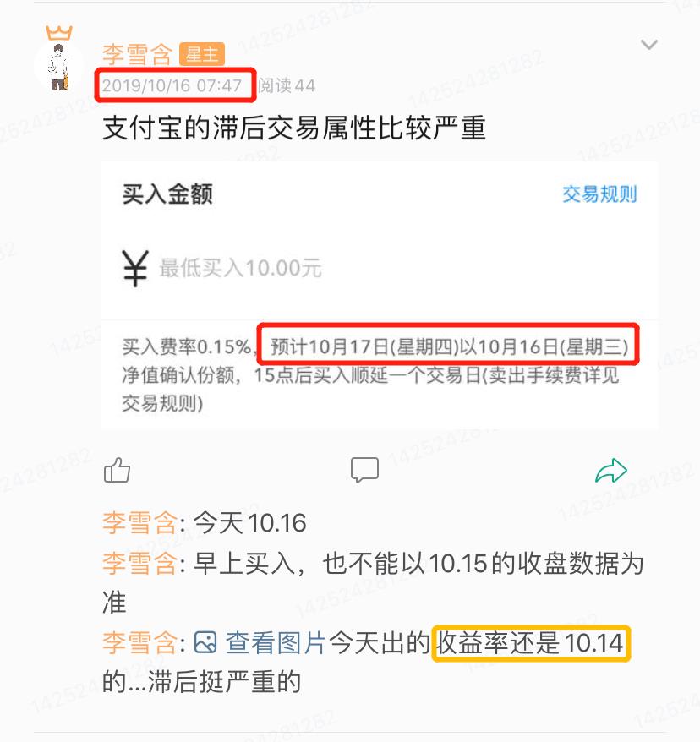Tap the 买入金额 heading
The height and width of the screenshot is (742, 700).
point(167,194)
